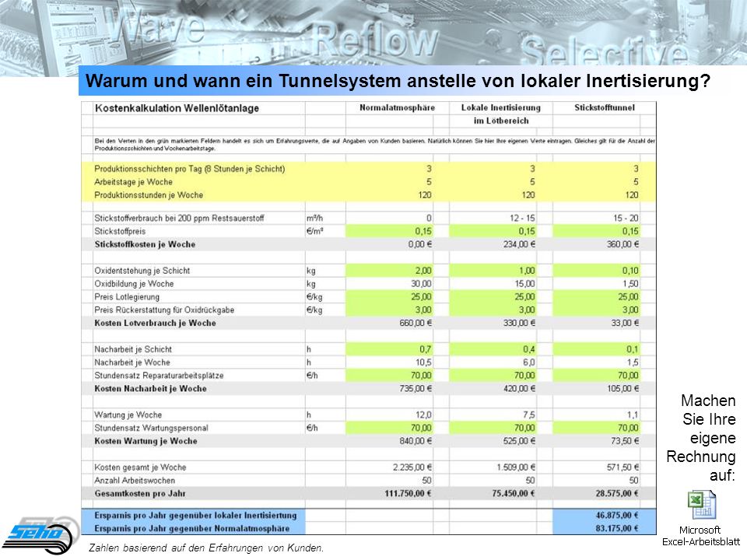Select the '1.509,00 €' weekly total cell
The image size is (747, 560).
coord(516,467)
